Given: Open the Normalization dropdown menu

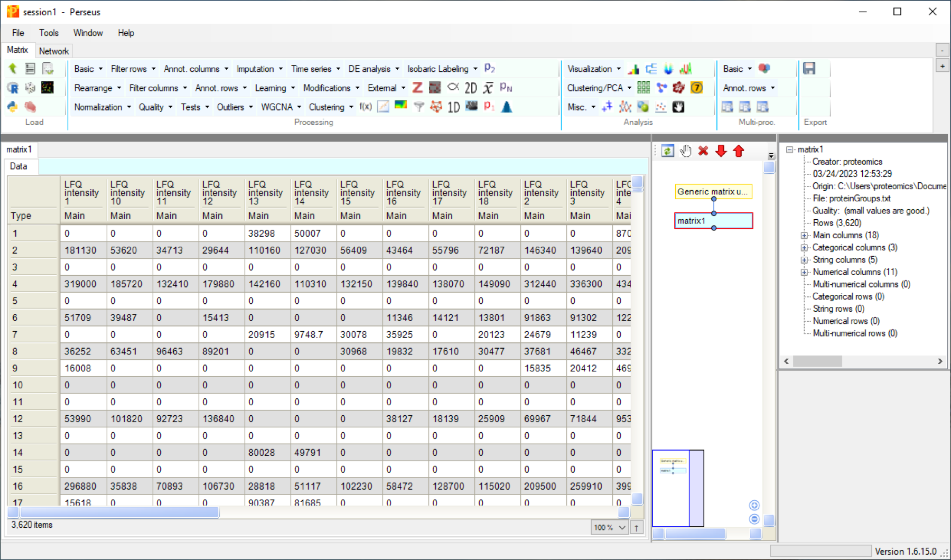Looking at the screenshot, I should (x=102, y=107).
